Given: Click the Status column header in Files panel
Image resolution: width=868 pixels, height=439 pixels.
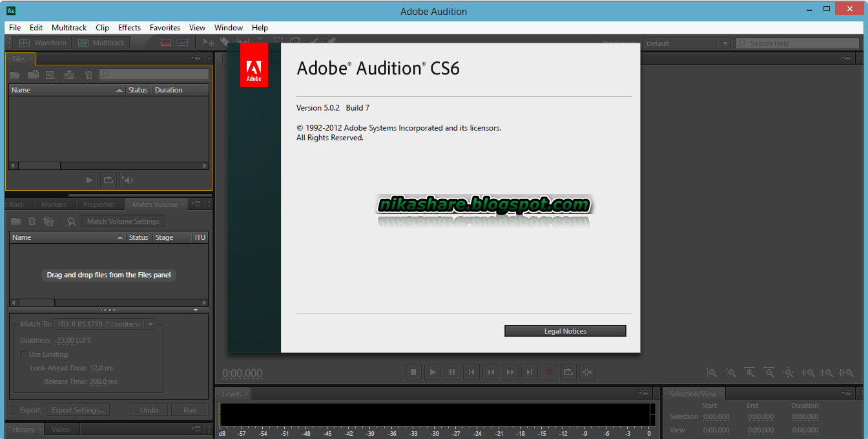Looking at the screenshot, I should pos(138,90).
